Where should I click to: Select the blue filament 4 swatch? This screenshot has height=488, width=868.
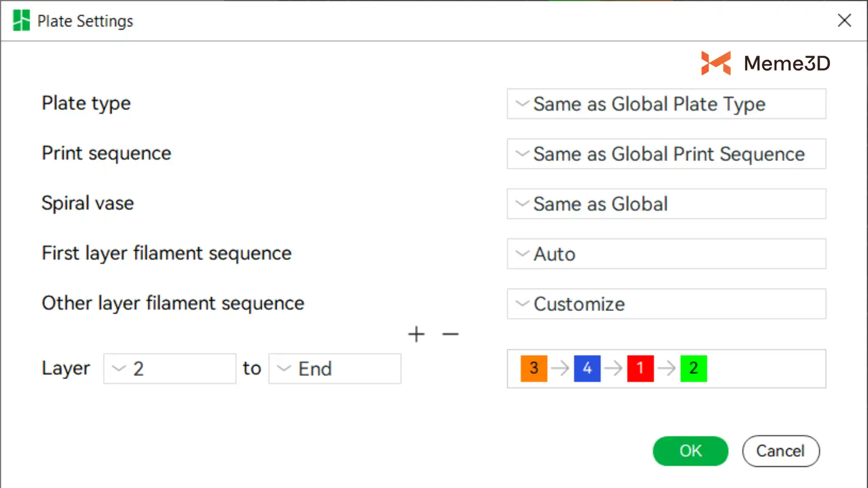point(587,368)
